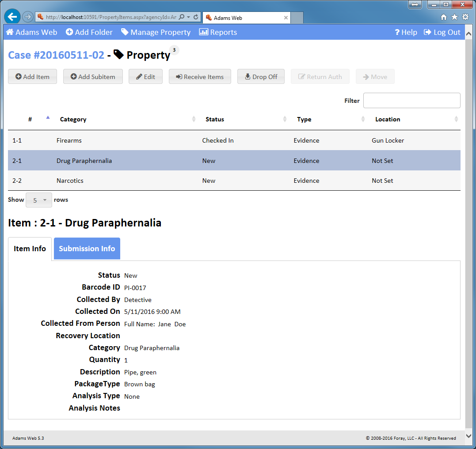The height and width of the screenshot is (449, 476).
Task: Open the Reports menu
Action: (x=218, y=32)
